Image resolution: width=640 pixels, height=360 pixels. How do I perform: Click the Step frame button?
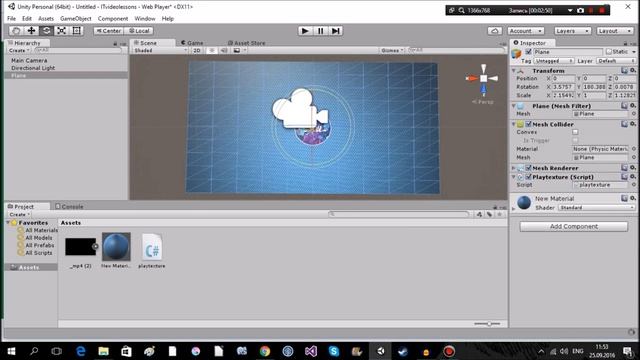[x=336, y=31]
